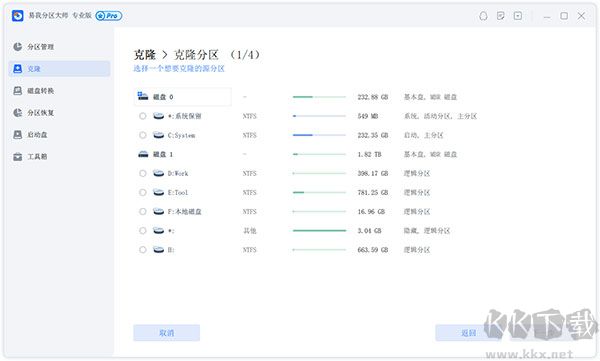Click the 返回 back button
This screenshot has width=600, height=361.
(x=468, y=333)
